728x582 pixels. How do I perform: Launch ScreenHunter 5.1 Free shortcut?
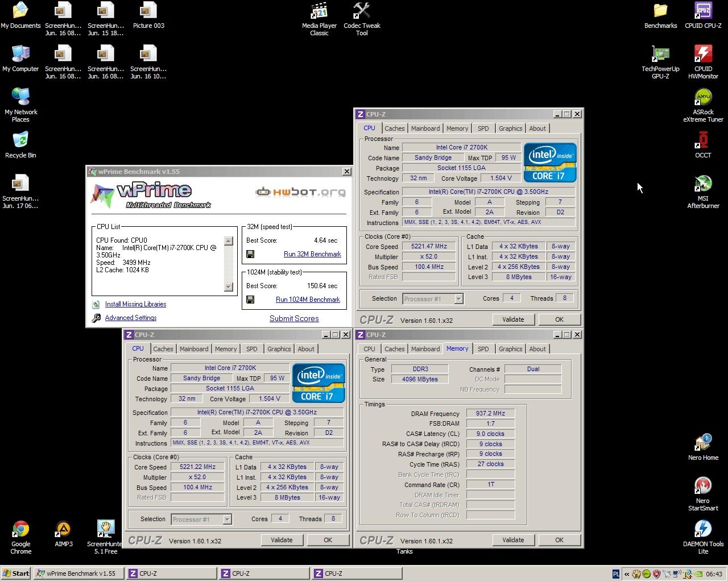(x=106, y=538)
